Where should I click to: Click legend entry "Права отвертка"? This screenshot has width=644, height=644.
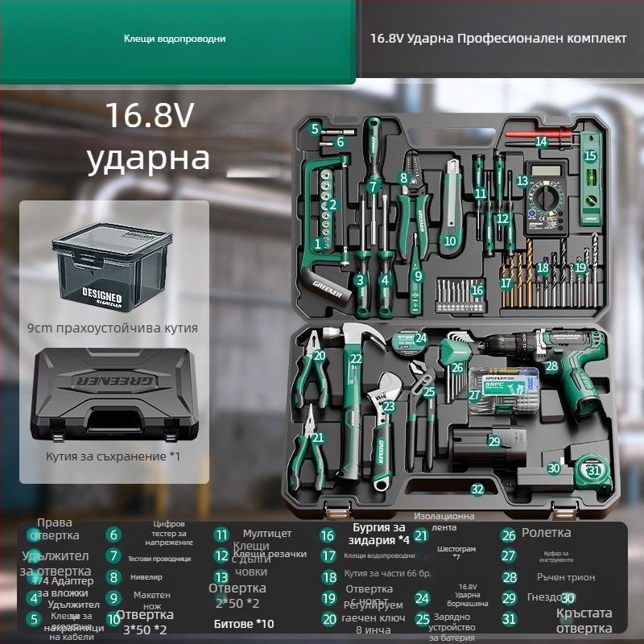(x=54, y=529)
